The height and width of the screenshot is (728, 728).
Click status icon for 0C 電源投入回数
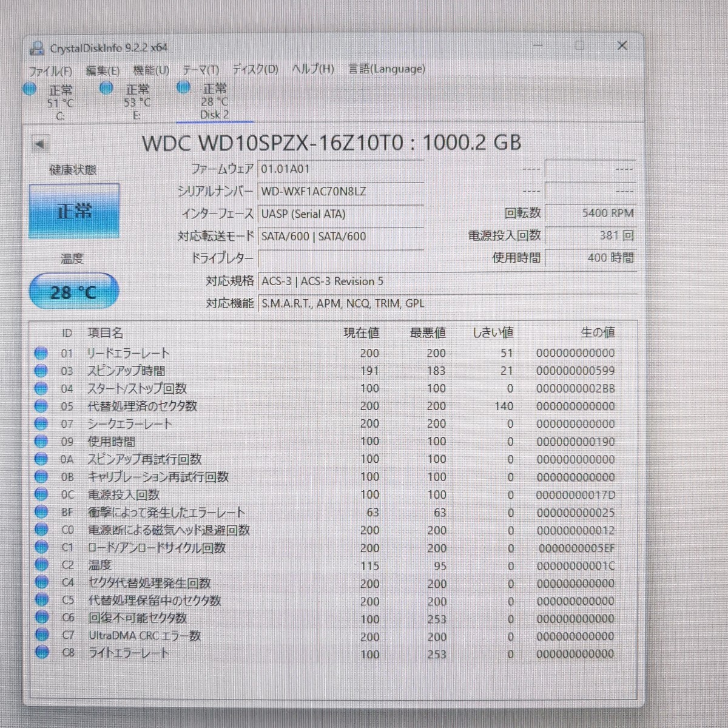41,494
